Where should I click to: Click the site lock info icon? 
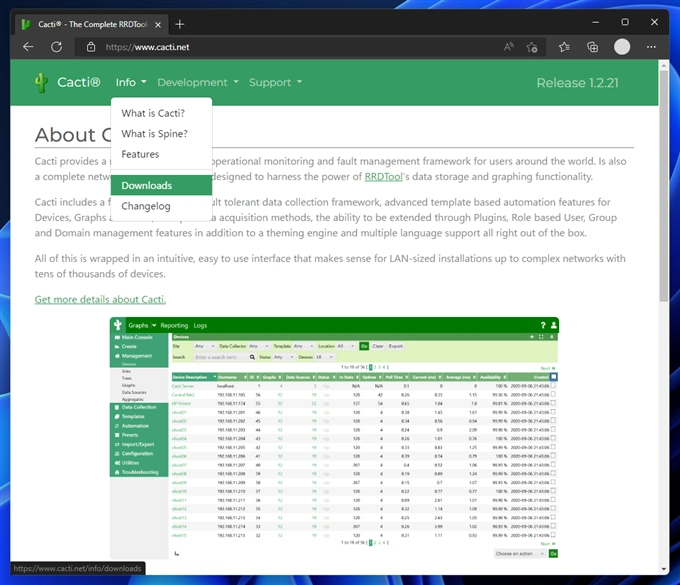point(91,47)
